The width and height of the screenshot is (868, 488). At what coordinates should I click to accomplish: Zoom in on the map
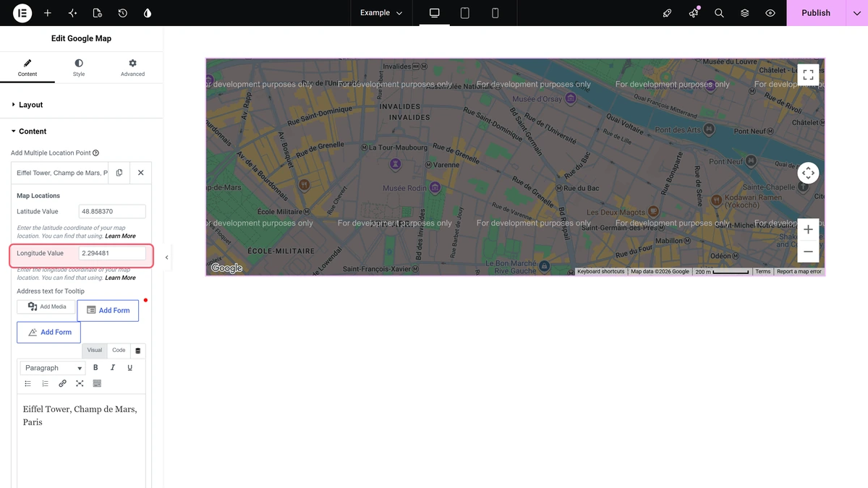[x=808, y=230]
